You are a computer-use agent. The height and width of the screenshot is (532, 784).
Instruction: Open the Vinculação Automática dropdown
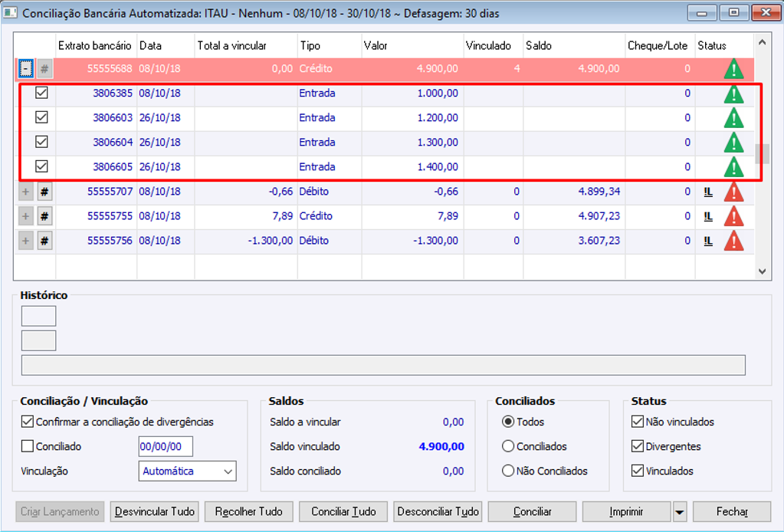point(187,471)
